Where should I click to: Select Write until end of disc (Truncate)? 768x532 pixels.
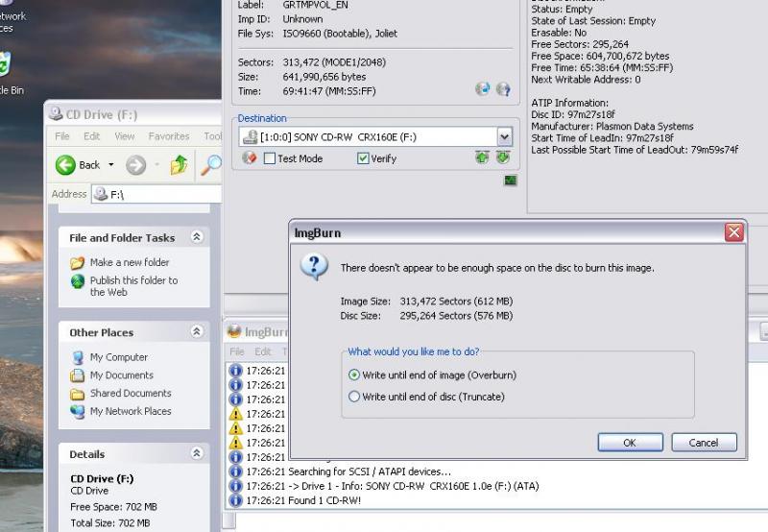(x=354, y=397)
